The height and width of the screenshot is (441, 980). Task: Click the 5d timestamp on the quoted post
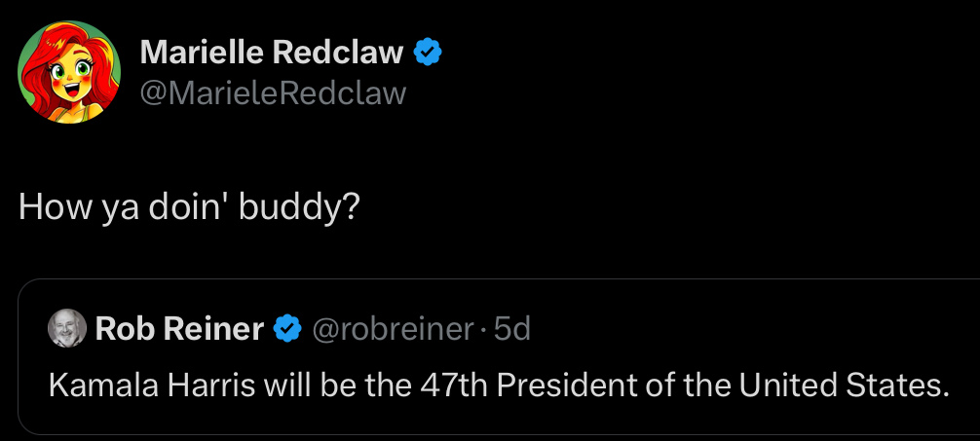pyautogui.click(x=512, y=329)
